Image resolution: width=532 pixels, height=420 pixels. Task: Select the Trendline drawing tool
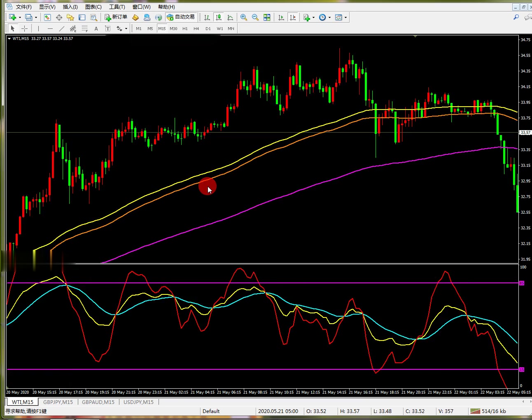click(x=61, y=28)
